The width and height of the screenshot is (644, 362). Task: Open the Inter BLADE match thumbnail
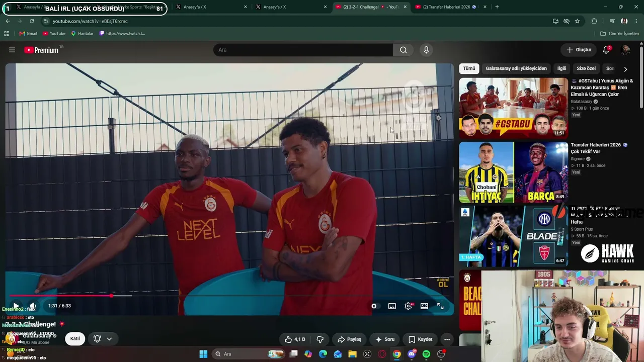tap(513, 236)
